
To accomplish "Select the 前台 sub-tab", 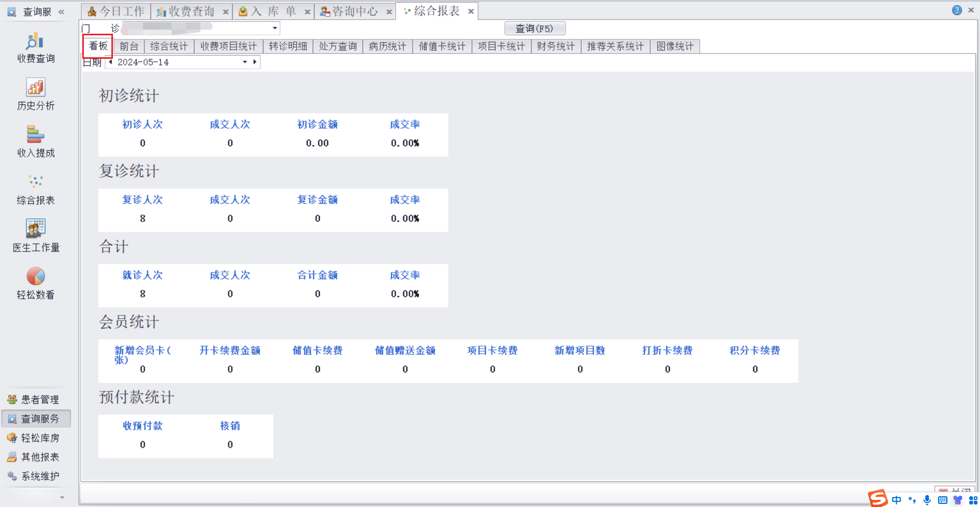I will pyautogui.click(x=129, y=47).
